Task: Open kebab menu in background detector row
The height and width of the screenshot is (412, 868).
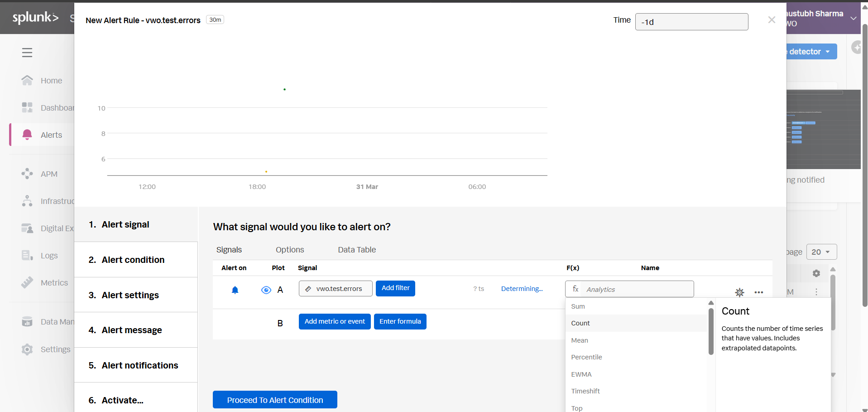Action: 816,292
